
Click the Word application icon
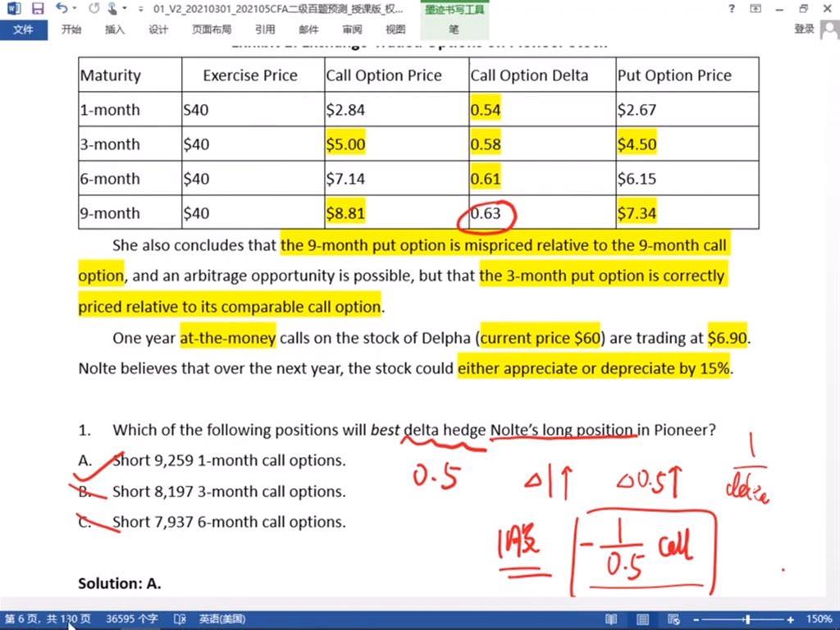(13, 8)
